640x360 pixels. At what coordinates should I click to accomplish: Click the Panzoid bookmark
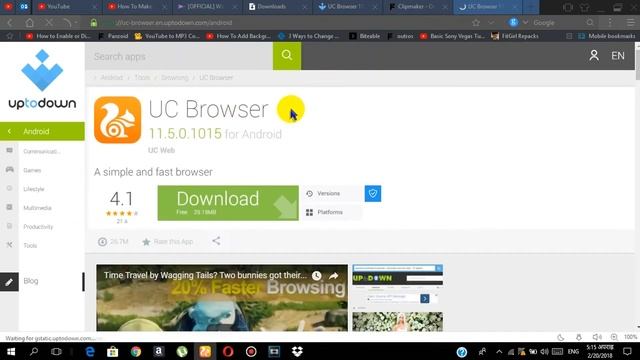[113, 36]
